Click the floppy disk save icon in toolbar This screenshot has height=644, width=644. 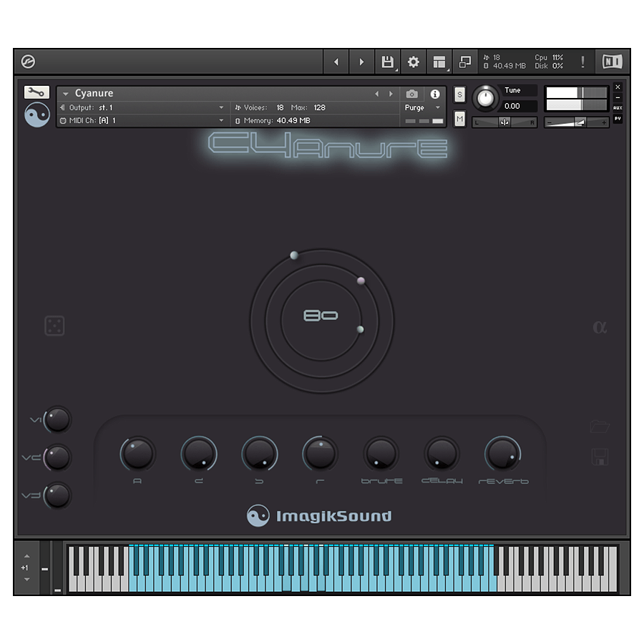coord(387,62)
